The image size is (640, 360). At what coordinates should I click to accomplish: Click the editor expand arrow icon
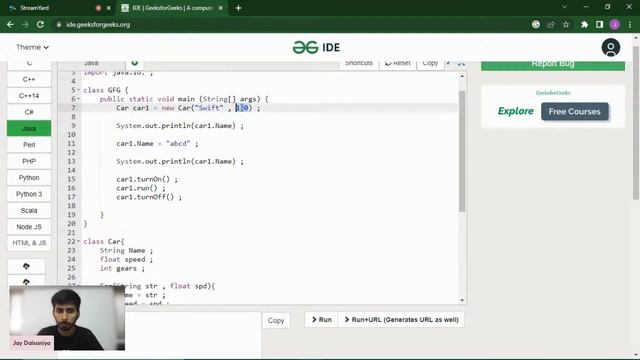[449, 63]
